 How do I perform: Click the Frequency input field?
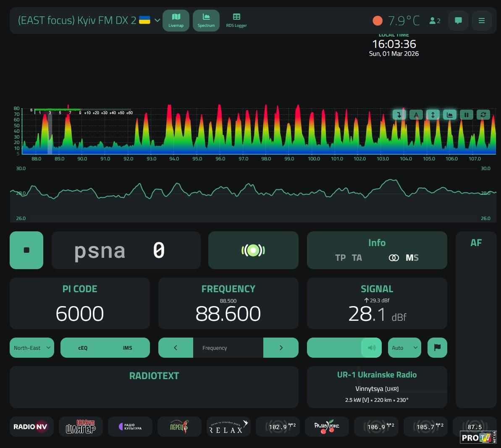pyautogui.click(x=228, y=348)
